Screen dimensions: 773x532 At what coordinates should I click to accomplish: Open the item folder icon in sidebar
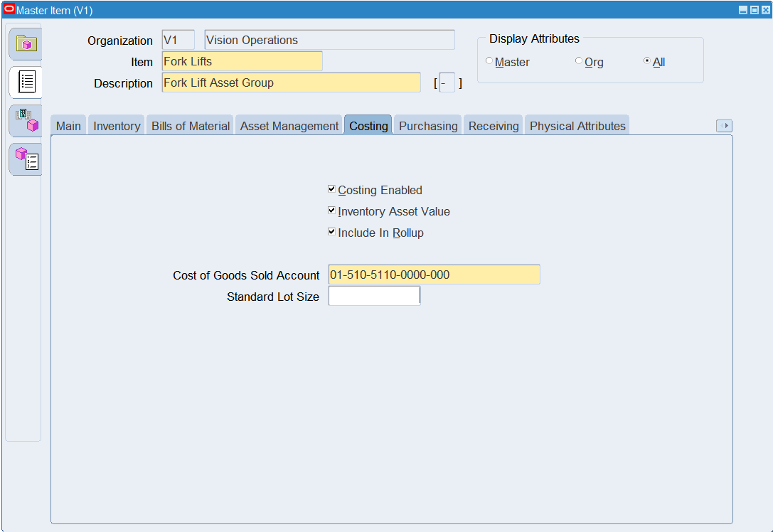[x=26, y=44]
